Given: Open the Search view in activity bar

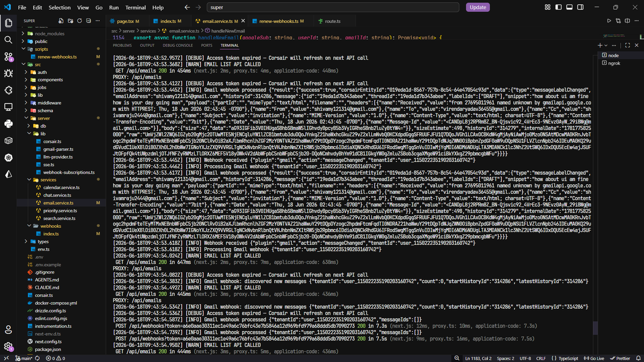Looking at the screenshot, I should 8,40.
